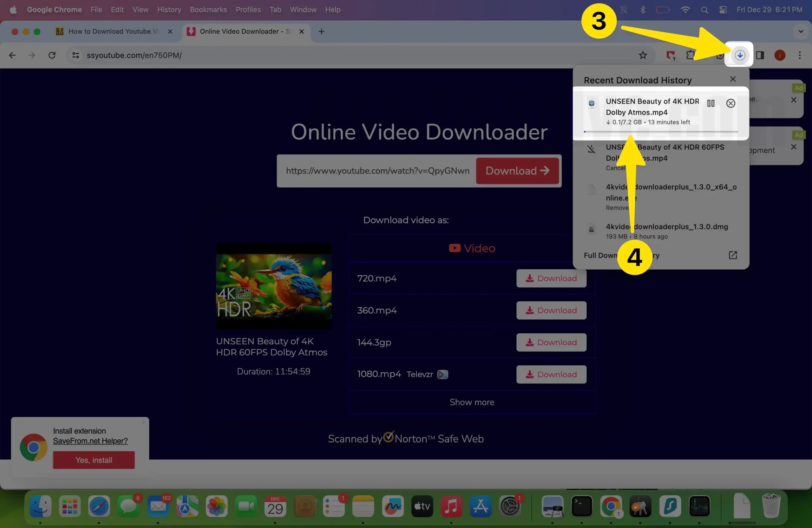Reload the current page
The width and height of the screenshot is (812, 528).
point(52,55)
